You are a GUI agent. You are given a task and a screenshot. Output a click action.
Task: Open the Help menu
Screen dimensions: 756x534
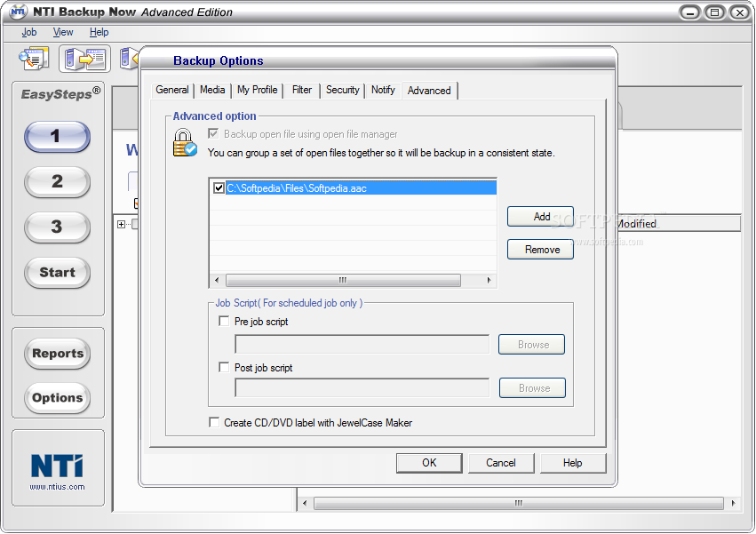point(99,32)
